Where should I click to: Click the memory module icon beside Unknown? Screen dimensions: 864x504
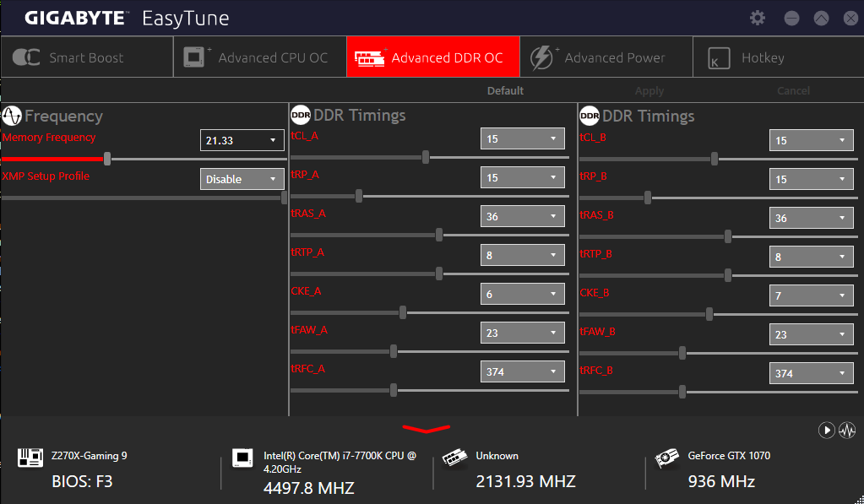454,458
